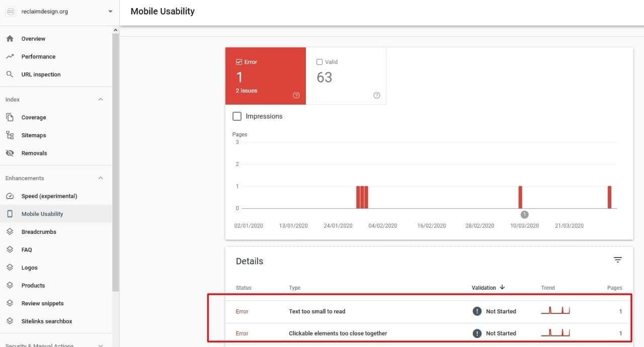This screenshot has width=644, height=347.
Task: Click the FAQ layers icon
Action: (x=10, y=249)
